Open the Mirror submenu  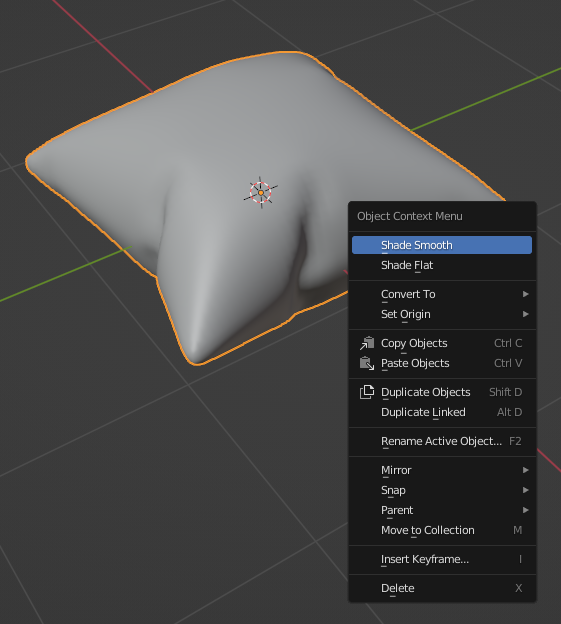point(442,470)
